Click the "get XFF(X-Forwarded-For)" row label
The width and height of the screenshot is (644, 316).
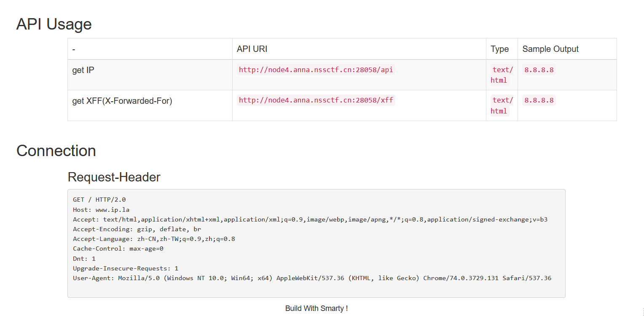[x=122, y=101]
